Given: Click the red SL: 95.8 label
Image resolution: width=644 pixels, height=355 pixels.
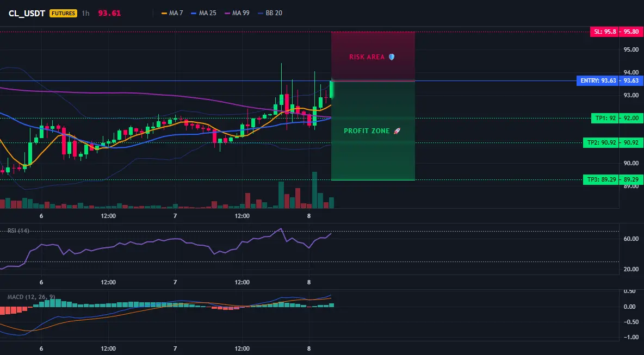Looking at the screenshot, I should click(x=605, y=32).
